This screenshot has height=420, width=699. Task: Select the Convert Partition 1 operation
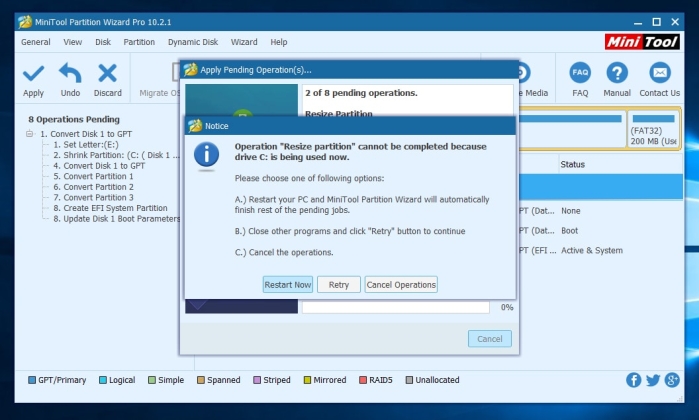[93, 176]
